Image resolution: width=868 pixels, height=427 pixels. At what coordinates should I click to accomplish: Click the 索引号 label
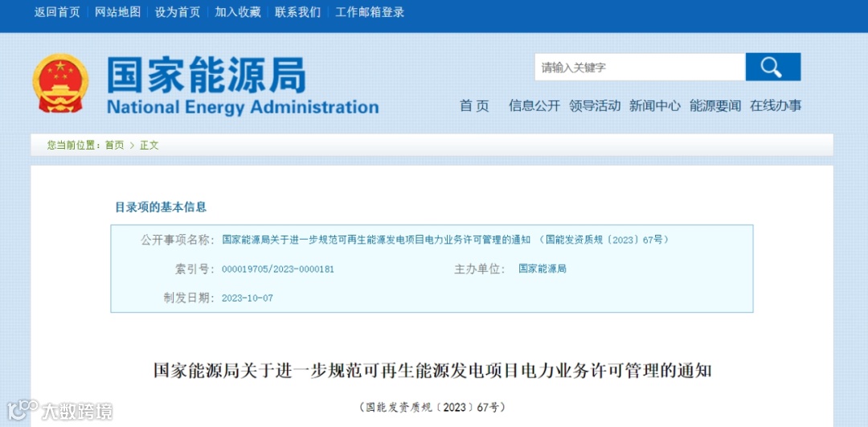coord(194,269)
